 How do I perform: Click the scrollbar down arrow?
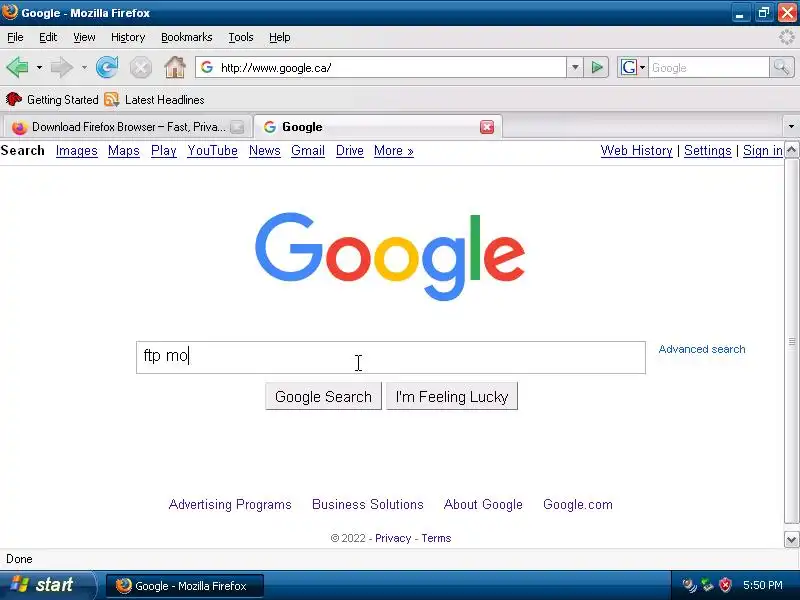[x=791, y=539]
